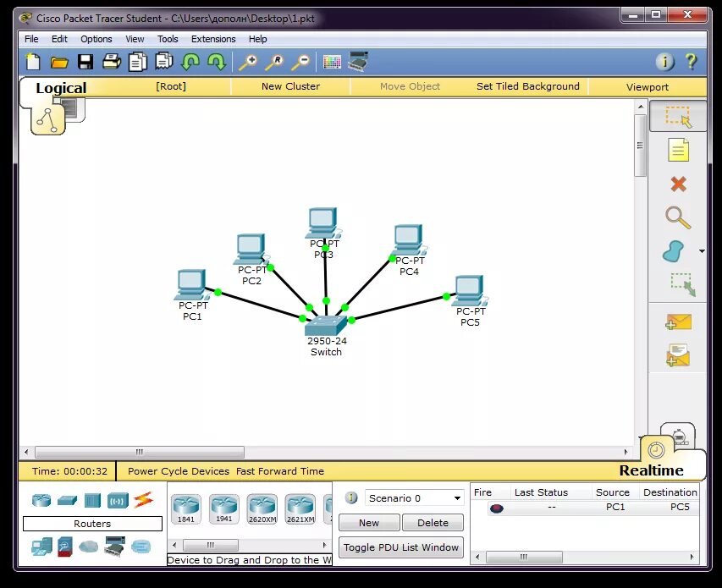Screen dimensions: 722x588
Task: Select the Hubs device category icon
Action: coord(92,500)
